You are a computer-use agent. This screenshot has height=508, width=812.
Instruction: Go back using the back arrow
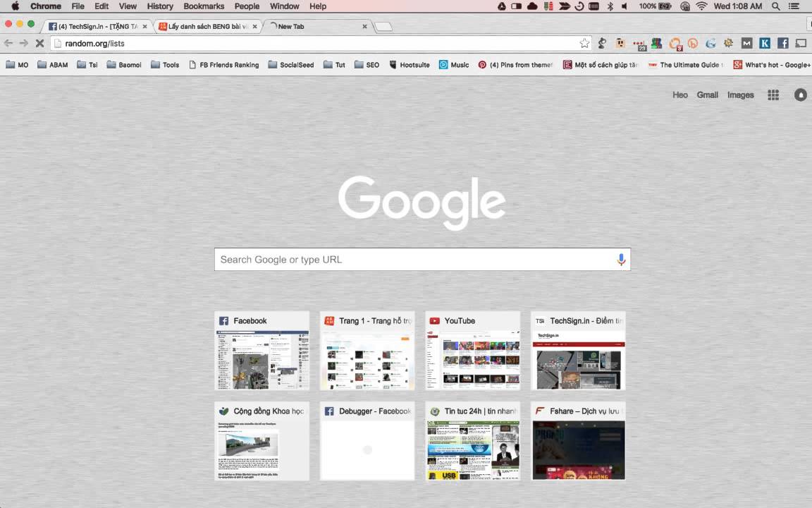click(8, 44)
